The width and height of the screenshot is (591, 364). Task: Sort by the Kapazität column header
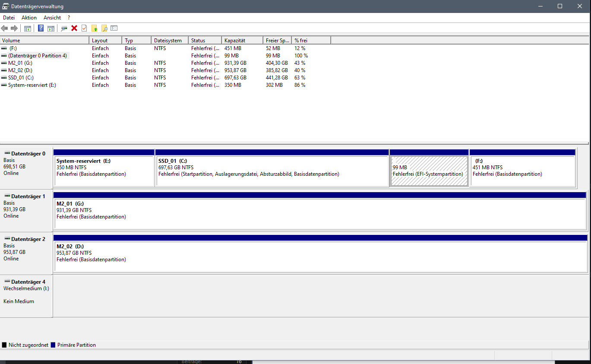(x=242, y=40)
